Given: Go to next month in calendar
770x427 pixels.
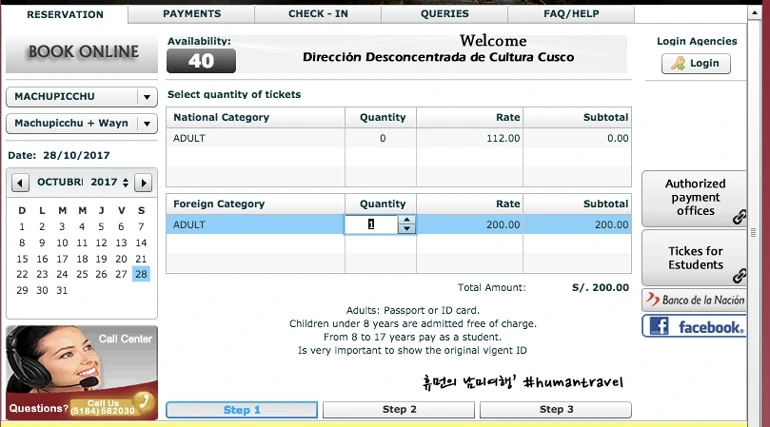Looking at the screenshot, I should (x=143, y=183).
